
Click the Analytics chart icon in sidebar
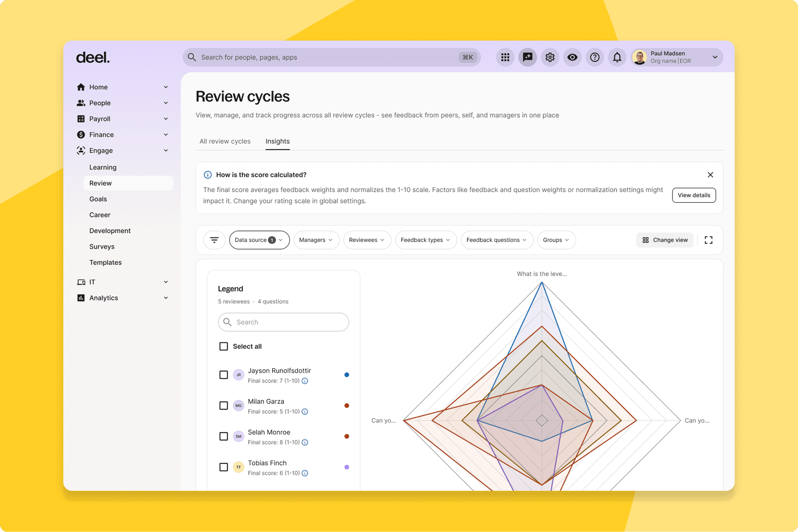click(x=81, y=298)
